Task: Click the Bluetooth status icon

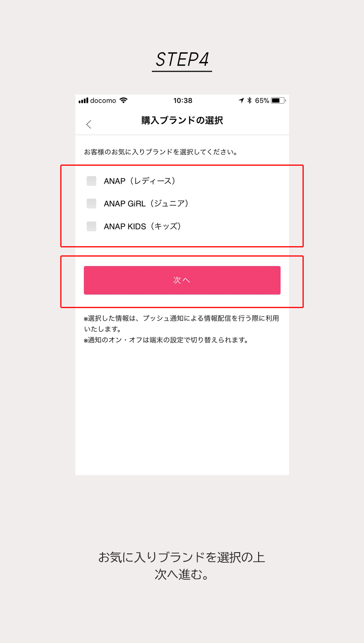Action: click(x=249, y=100)
